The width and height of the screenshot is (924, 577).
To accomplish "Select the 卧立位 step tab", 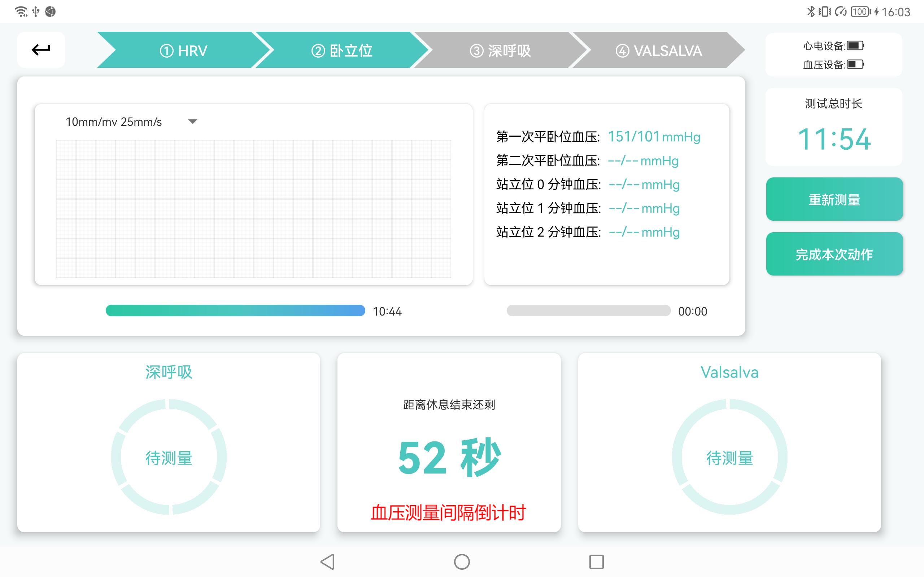I will tap(342, 50).
